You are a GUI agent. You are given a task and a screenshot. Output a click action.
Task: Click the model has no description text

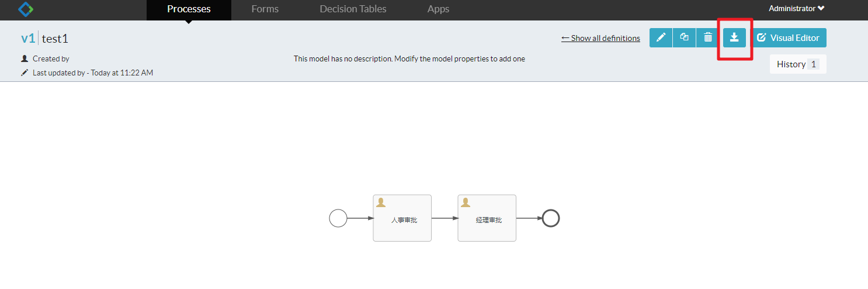point(409,59)
